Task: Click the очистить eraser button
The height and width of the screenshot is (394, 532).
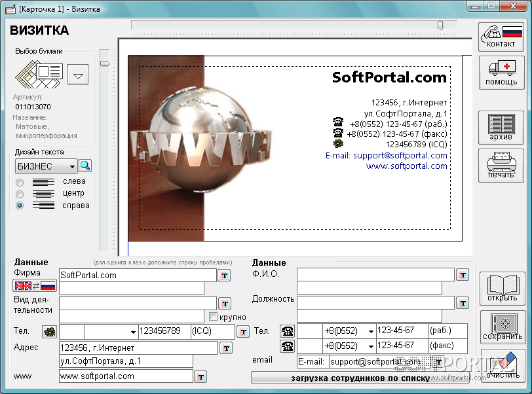Action: (x=503, y=366)
